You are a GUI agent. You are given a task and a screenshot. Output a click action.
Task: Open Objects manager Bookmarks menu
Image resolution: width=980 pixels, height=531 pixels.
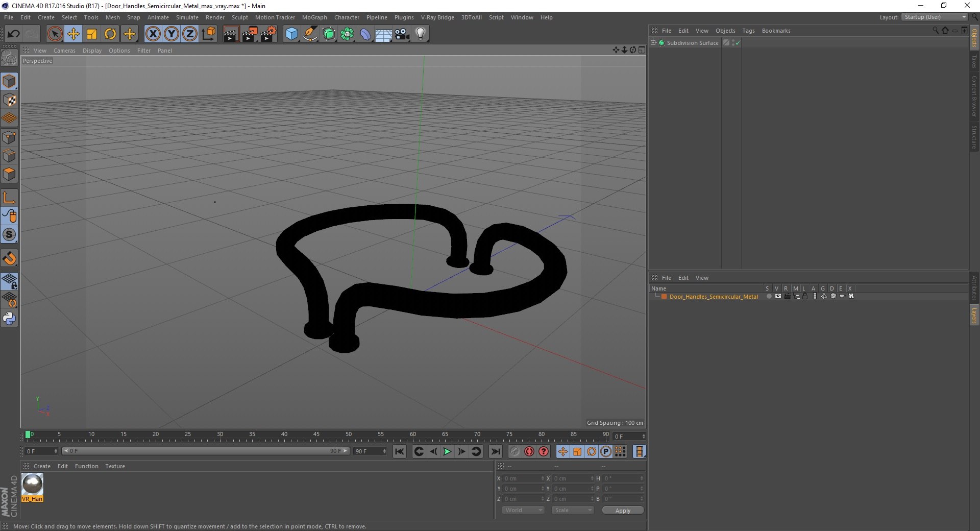click(776, 31)
